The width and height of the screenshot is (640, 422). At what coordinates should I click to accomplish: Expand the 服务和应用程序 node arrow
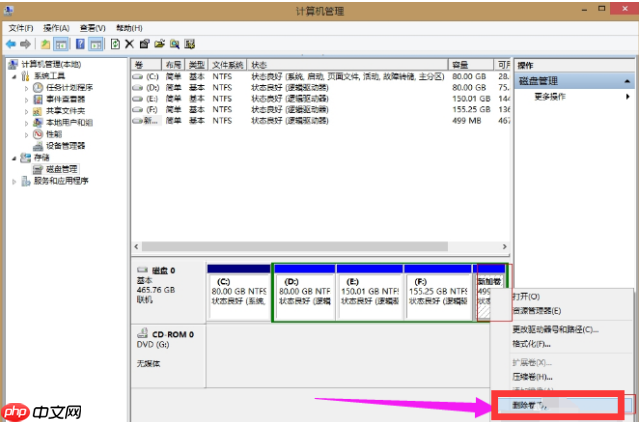click(x=12, y=181)
